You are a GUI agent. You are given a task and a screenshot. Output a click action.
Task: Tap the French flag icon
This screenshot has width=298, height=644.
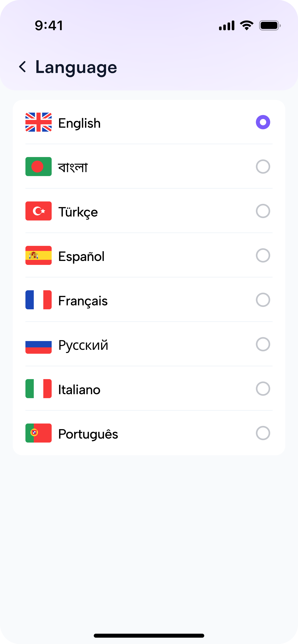click(x=39, y=300)
